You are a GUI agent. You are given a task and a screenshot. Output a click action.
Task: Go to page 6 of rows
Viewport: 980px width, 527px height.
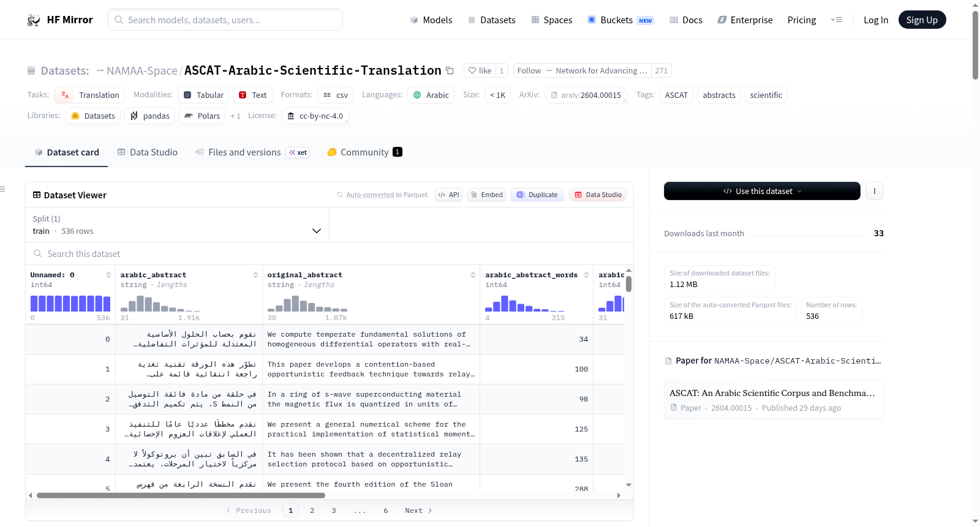coord(386,510)
